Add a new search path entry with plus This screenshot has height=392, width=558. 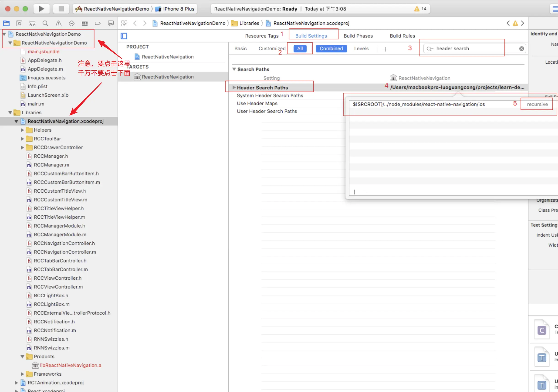click(354, 192)
